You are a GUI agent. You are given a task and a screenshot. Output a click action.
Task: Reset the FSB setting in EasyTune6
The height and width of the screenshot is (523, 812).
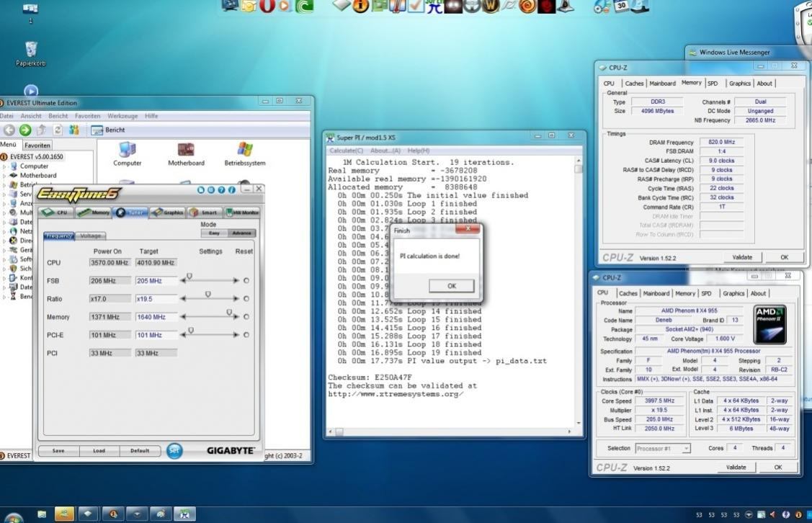(x=246, y=280)
